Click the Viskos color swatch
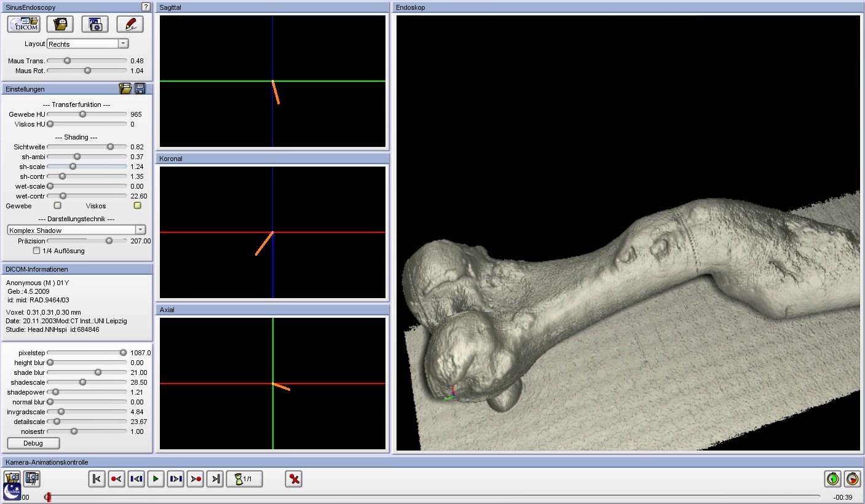 tap(138, 206)
